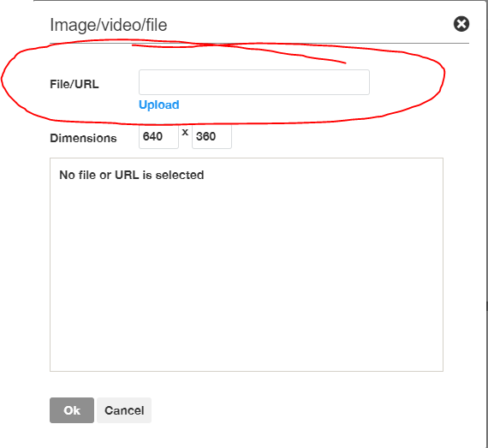
Task: Open the Upload link
Action: point(158,105)
